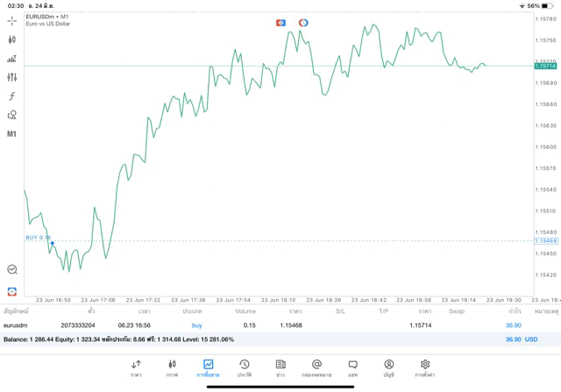Switch to the Chart (กราฟ) tab
This screenshot has width=561, height=392.
tap(172, 368)
